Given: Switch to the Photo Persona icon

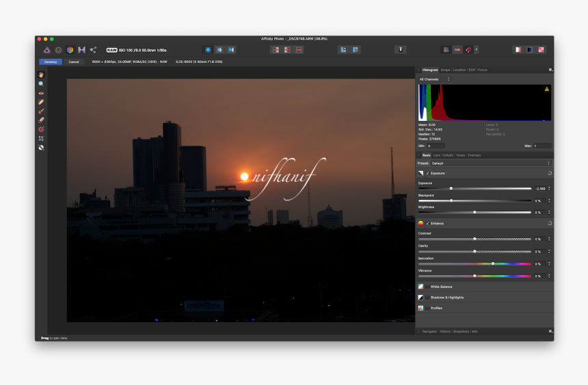Looking at the screenshot, I should coord(47,50).
